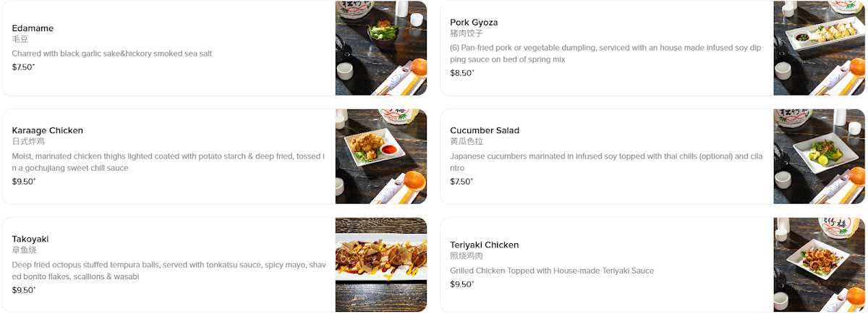This screenshot has width=868, height=314.
Task: Select the Edamame item title
Action: (33, 28)
